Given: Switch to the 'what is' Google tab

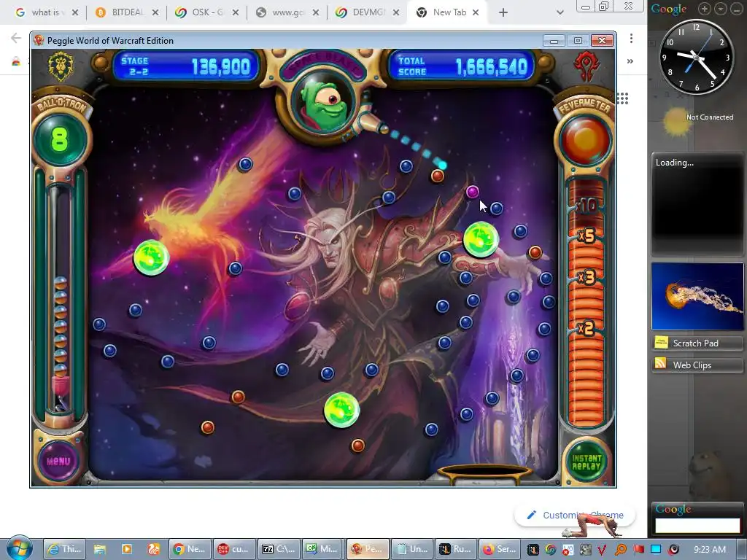Looking at the screenshot, I should click(x=46, y=12).
